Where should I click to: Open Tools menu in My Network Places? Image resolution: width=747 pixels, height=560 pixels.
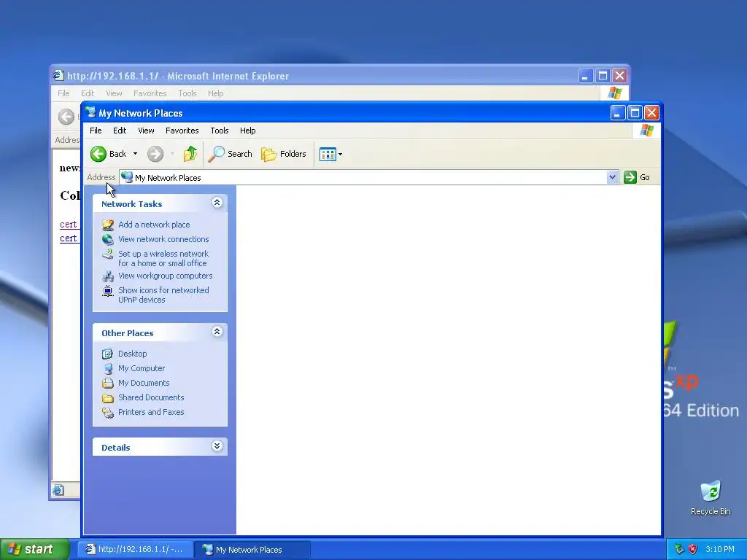220,131
